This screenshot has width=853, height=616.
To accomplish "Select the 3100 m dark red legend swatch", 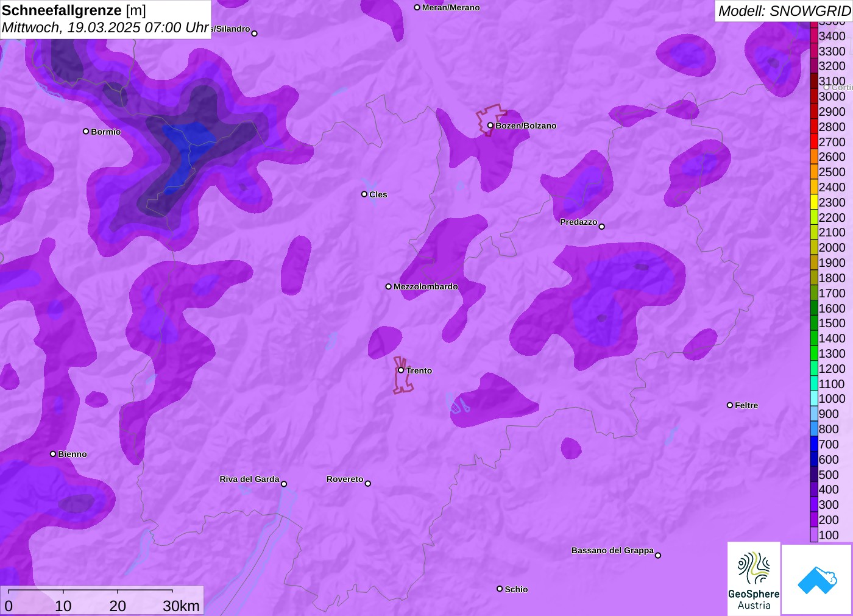I will (814, 81).
